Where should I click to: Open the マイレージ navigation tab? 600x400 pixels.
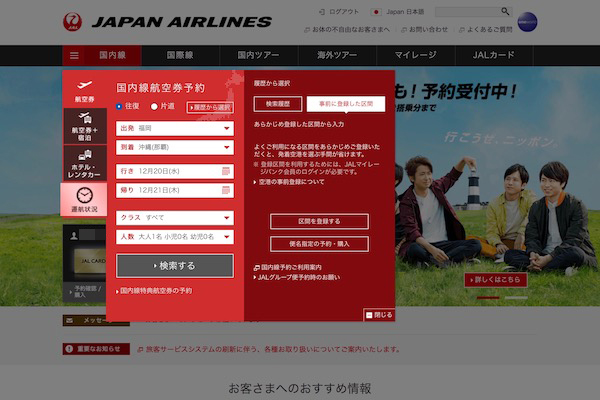tap(416, 56)
